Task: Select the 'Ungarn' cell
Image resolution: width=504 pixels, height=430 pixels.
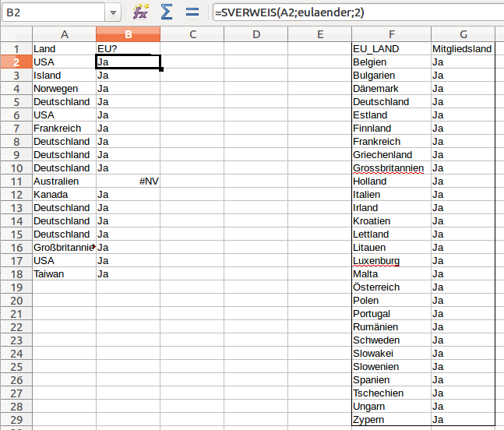Action: pos(392,406)
